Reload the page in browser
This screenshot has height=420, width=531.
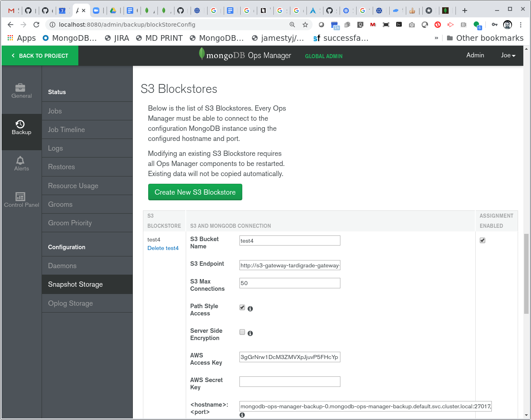point(36,25)
